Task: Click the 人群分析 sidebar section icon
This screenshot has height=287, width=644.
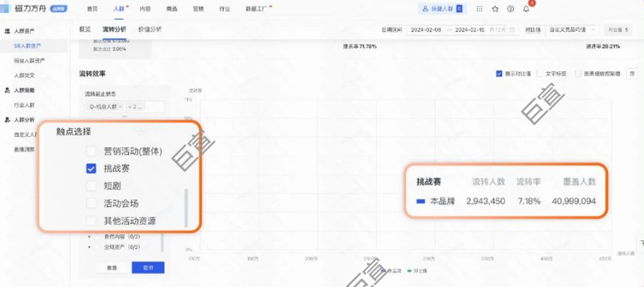Action: [7, 120]
